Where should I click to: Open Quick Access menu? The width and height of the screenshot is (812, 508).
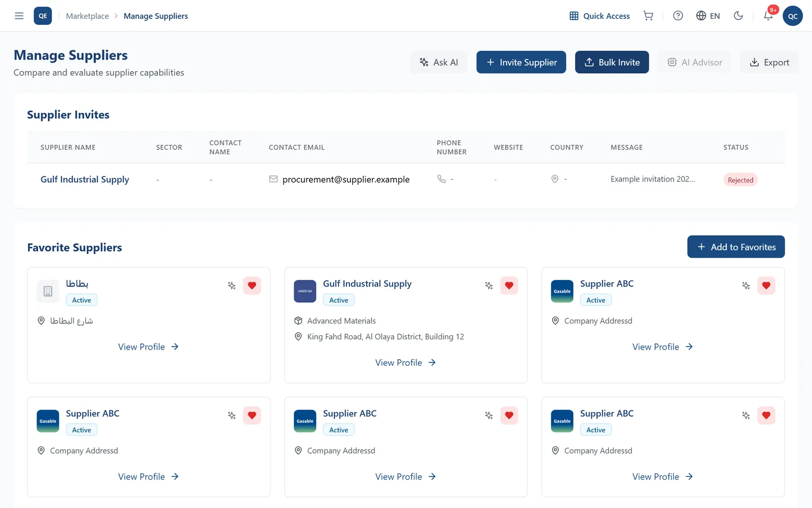click(599, 16)
